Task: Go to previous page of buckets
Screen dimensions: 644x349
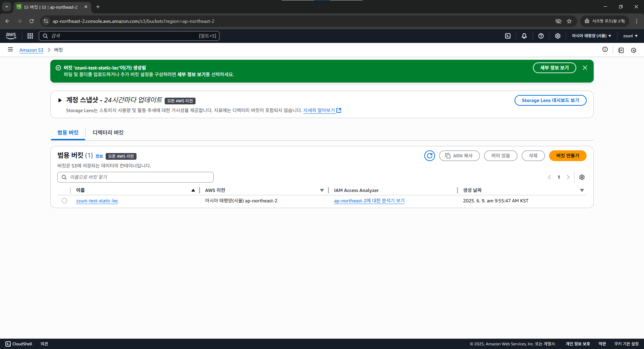Action: (549, 177)
